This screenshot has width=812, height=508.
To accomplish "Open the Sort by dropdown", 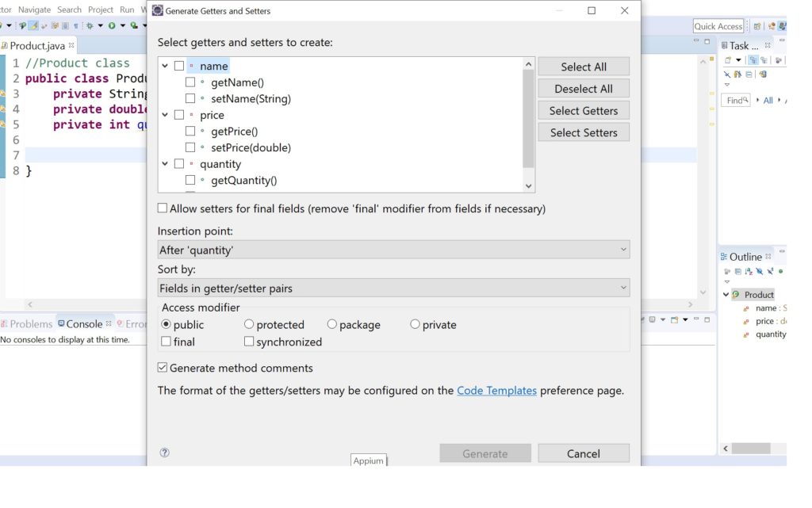I will click(393, 288).
